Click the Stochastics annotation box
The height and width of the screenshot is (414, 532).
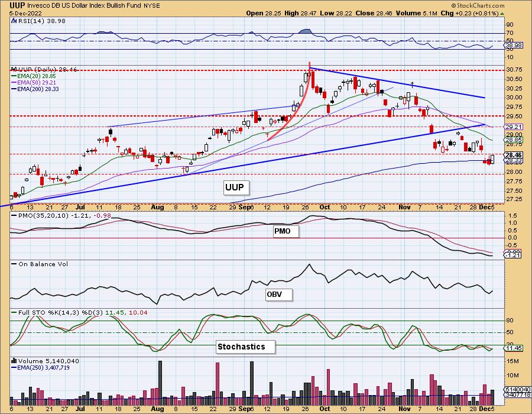(245, 347)
